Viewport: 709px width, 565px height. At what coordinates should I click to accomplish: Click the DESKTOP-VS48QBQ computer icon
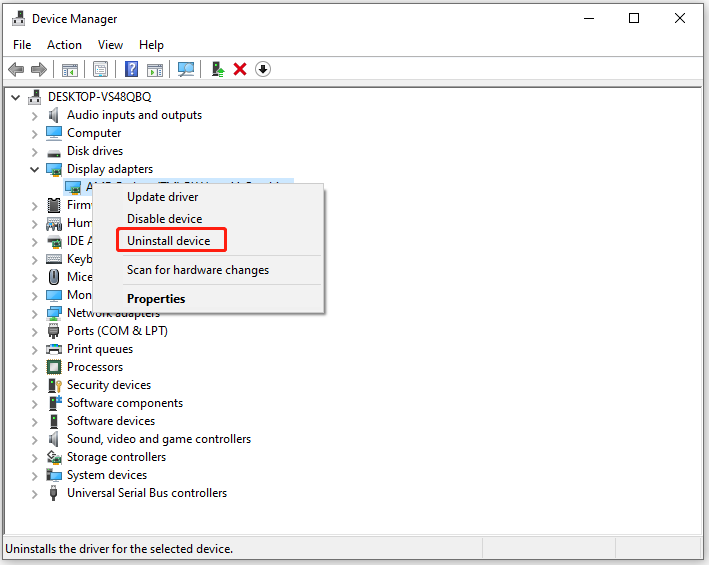[35, 97]
